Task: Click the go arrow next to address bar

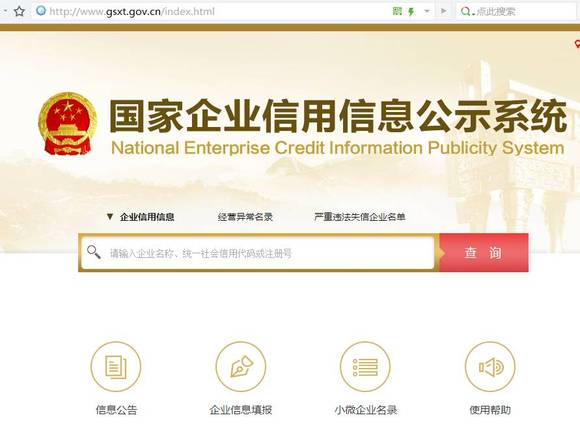Action: click(444, 11)
